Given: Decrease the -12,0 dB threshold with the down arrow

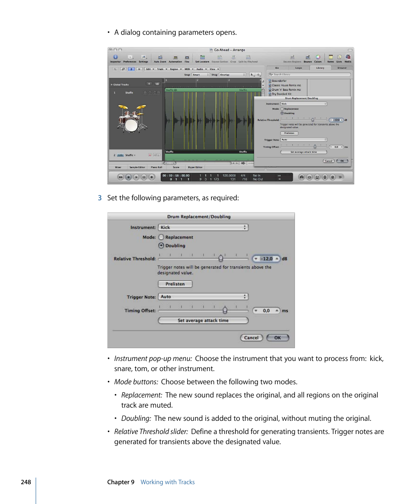Looking at the screenshot, I should point(256,259).
